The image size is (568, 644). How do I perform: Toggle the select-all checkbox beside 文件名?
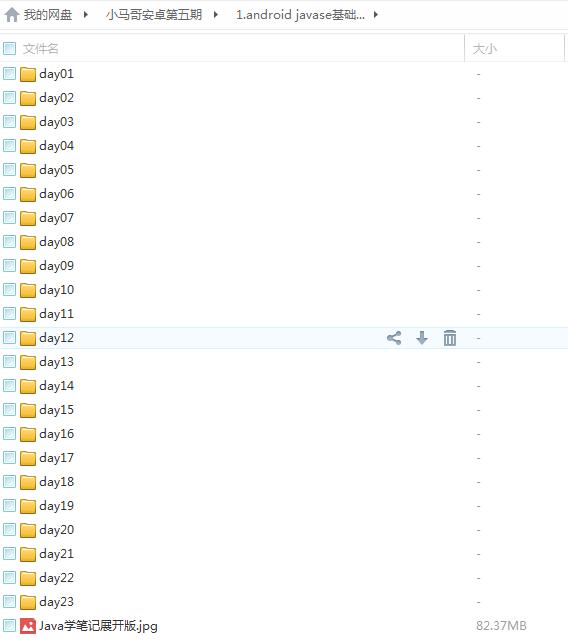coord(9,48)
